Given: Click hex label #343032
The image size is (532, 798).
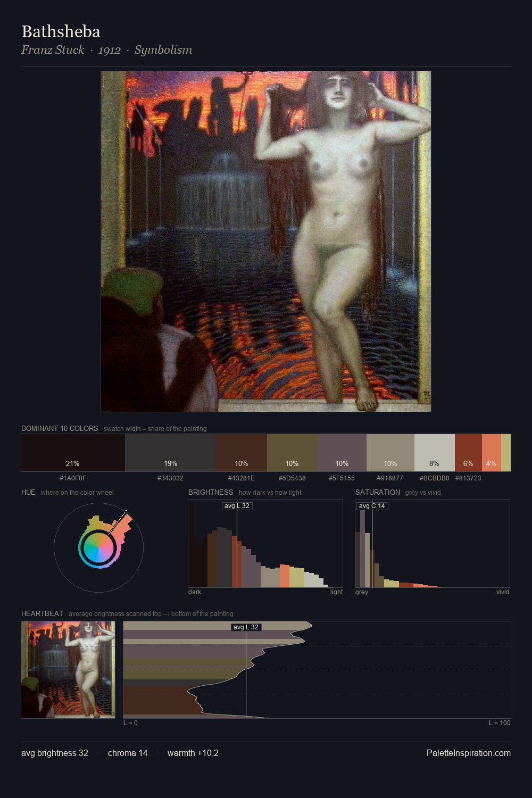Looking at the screenshot, I should coord(170,478).
